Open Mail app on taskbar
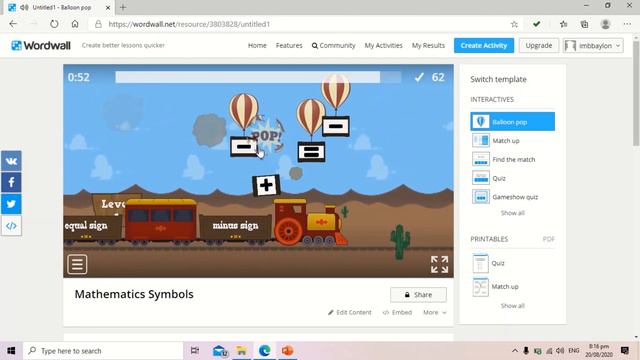The height and width of the screenshot is (360, 640). pyautogui.click(x=220, y=351)
